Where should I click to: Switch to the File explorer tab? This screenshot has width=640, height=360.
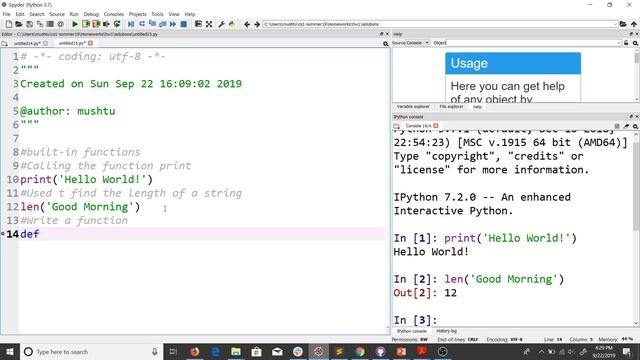[x=451, y=107]
